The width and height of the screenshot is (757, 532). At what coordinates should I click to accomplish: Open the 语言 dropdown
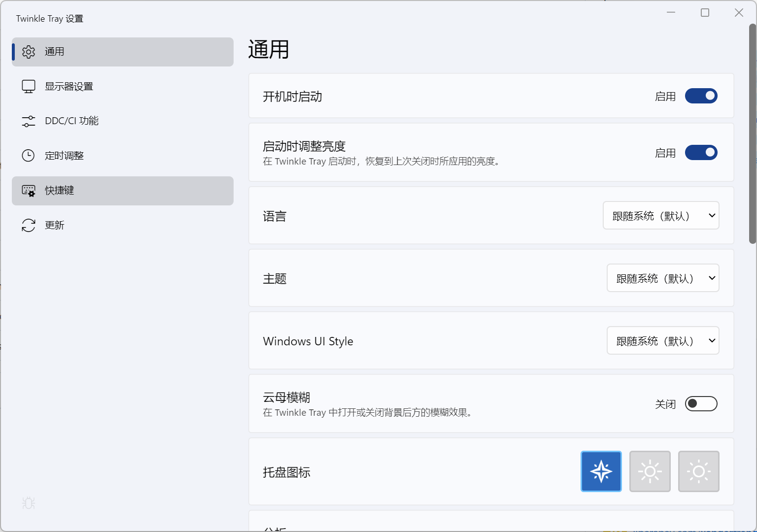(661, 215)
